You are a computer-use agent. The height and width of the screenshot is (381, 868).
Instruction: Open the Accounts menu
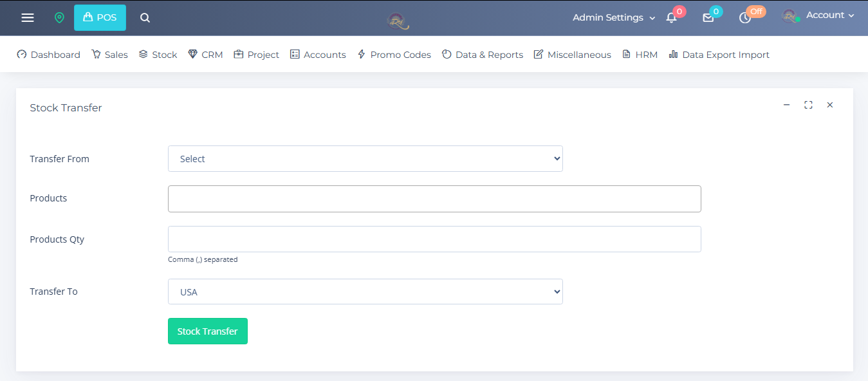click(x=318, y=55)
